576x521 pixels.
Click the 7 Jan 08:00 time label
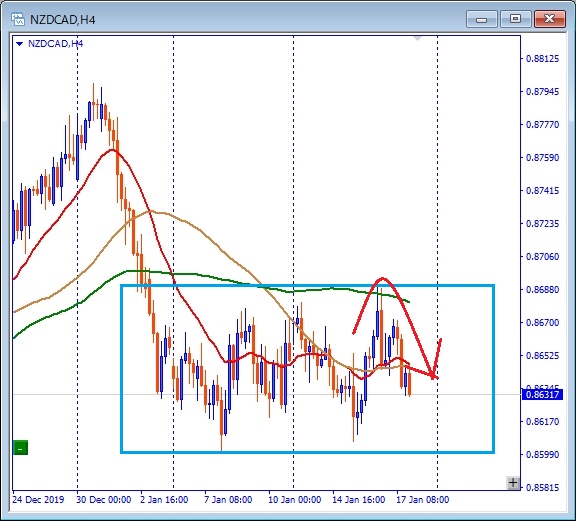point(228,500)
